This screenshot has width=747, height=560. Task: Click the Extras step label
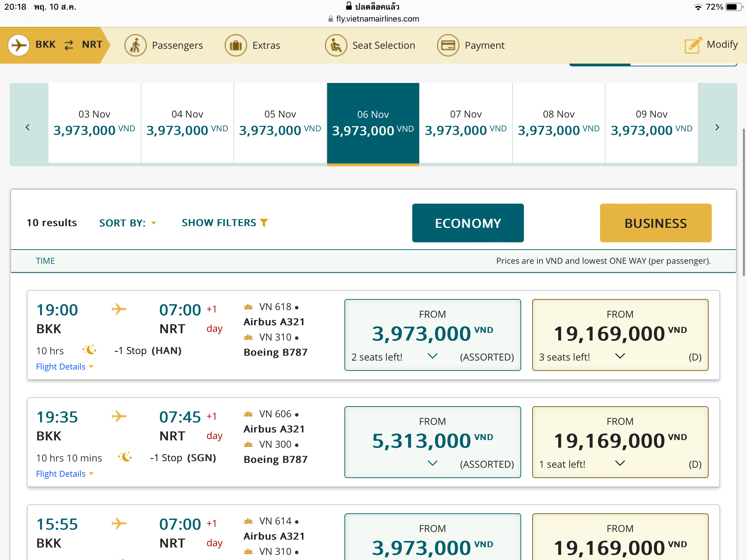pyautogui.click(x=266, y=45)
